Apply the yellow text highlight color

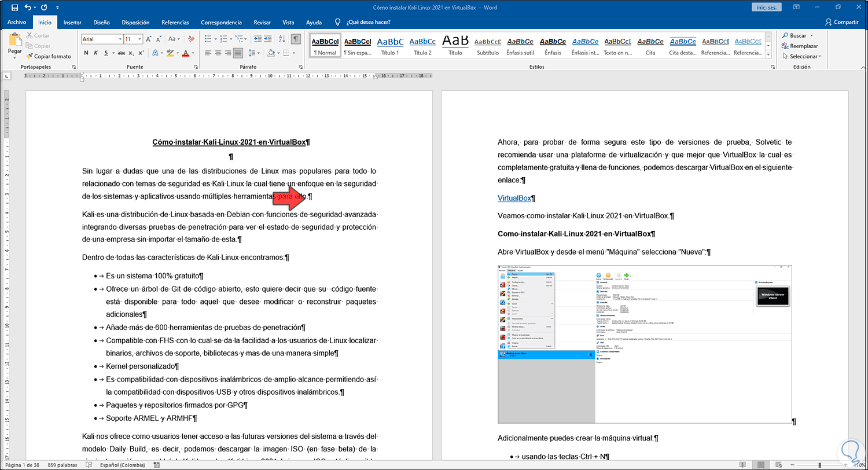coord(170,53)
